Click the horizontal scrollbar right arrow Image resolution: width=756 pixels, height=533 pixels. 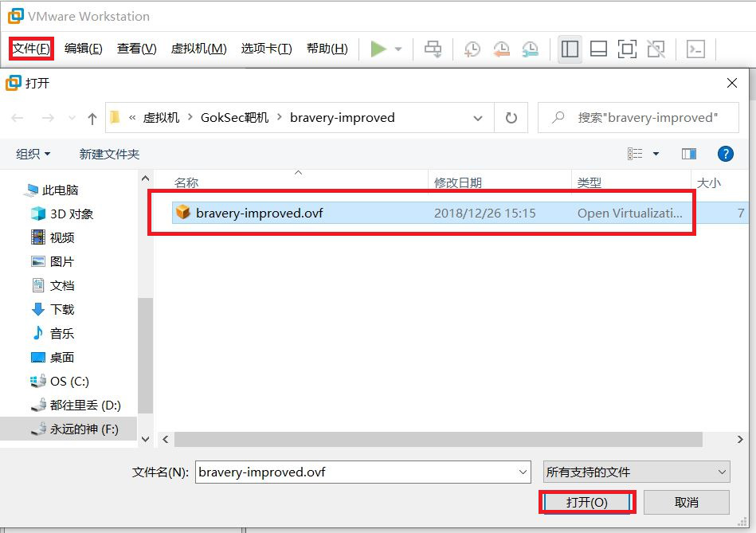[740, 440]
